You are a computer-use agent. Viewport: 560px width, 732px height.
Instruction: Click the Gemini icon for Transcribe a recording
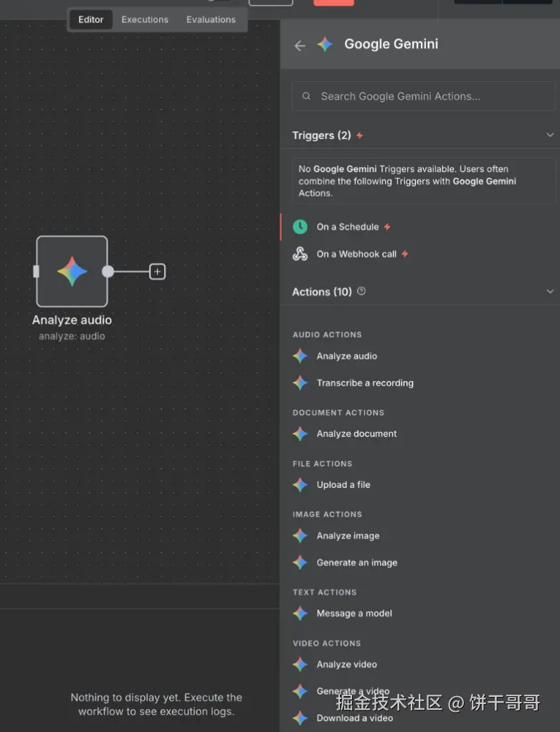[300, 383]
